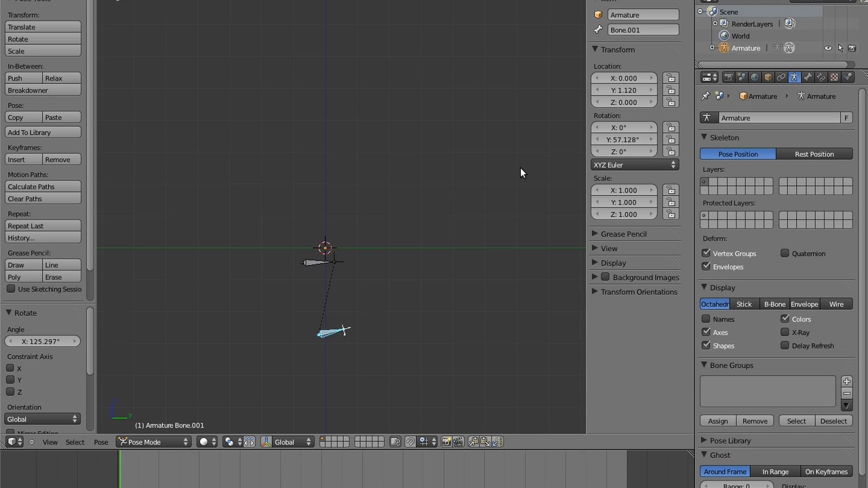Open the View menu in viewport header

pyautogui.click(x=50, y=442)
